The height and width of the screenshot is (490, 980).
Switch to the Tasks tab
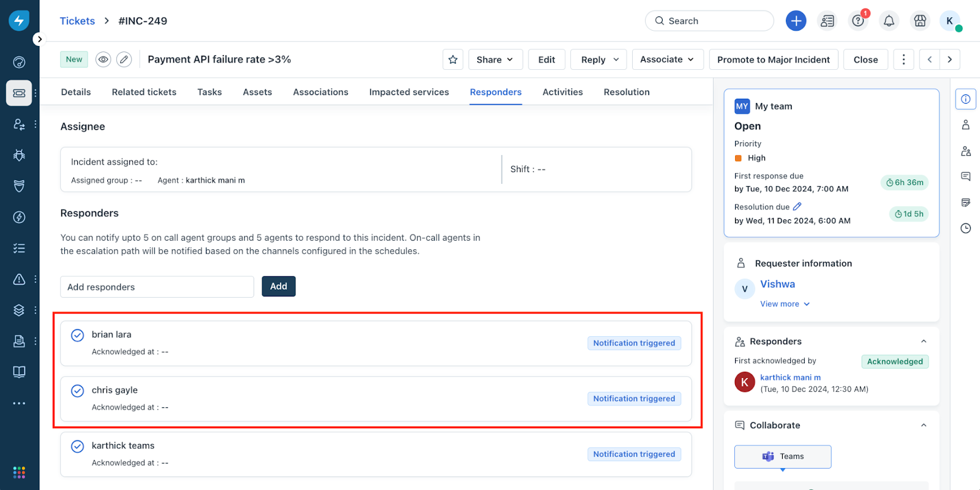pyautogui.click(x=209, y=92)
